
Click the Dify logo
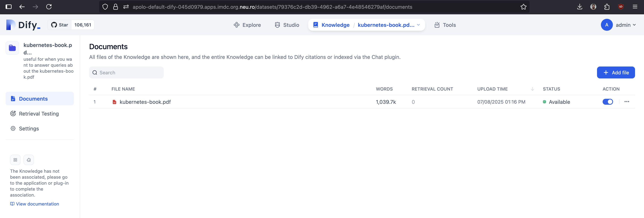pyautogui.click(x=23, y=25)
